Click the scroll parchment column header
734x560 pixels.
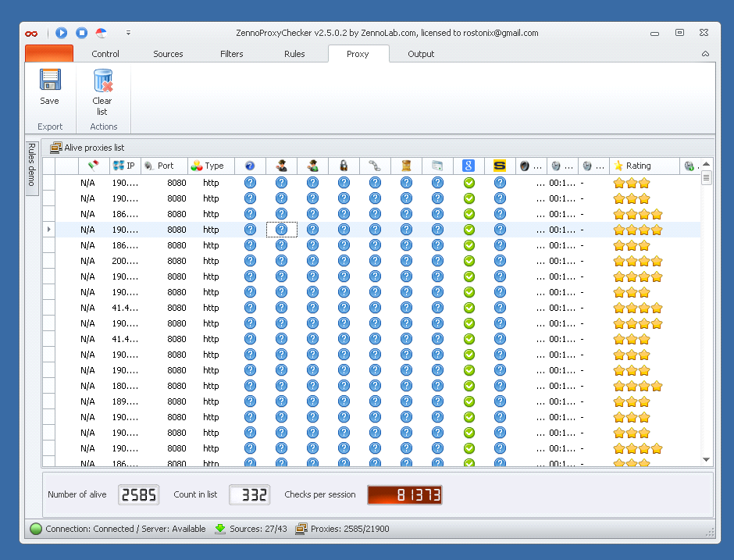[406, 166]
